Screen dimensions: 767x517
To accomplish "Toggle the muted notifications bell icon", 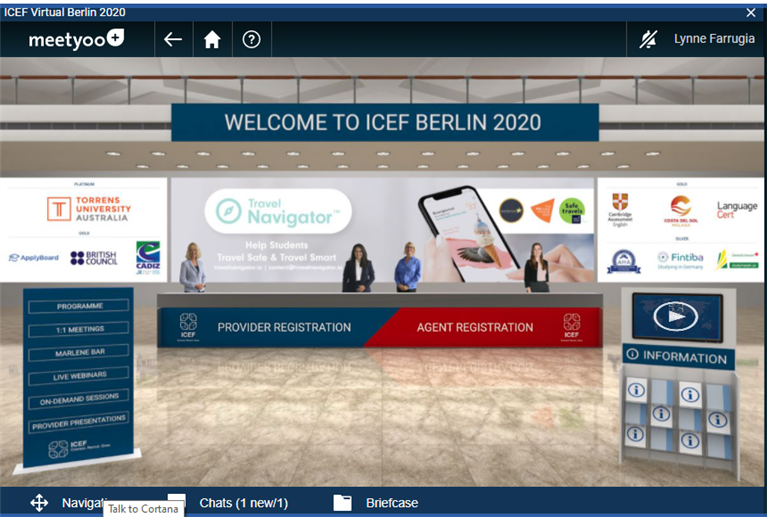I will tap(648, 39).
